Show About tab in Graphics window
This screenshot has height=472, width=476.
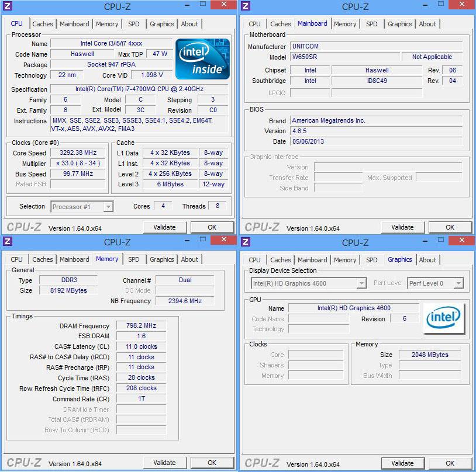(x=427, y=260)
